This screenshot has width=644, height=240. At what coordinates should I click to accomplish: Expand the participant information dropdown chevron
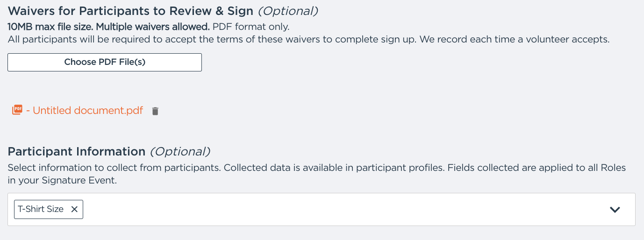tap(615, 210)
